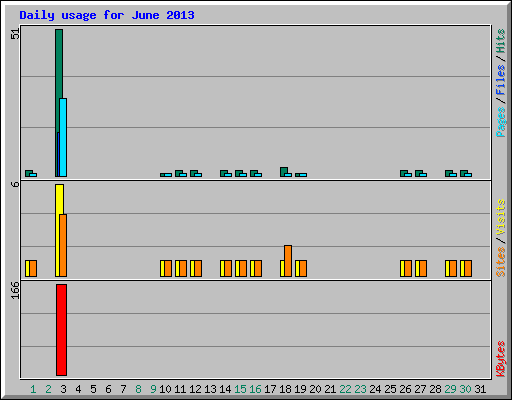Click the Hits legend label
This screenshot has height=400, width=512.
pyautogui.click(x=501, y=41)
